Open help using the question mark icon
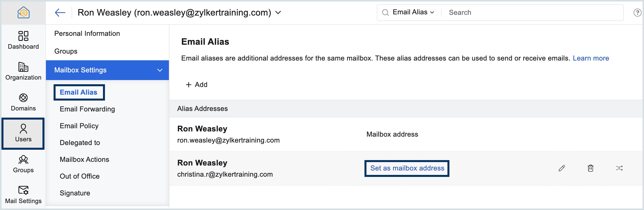The image size is (644, 210). pyautogui.click(x=638, y=13)
